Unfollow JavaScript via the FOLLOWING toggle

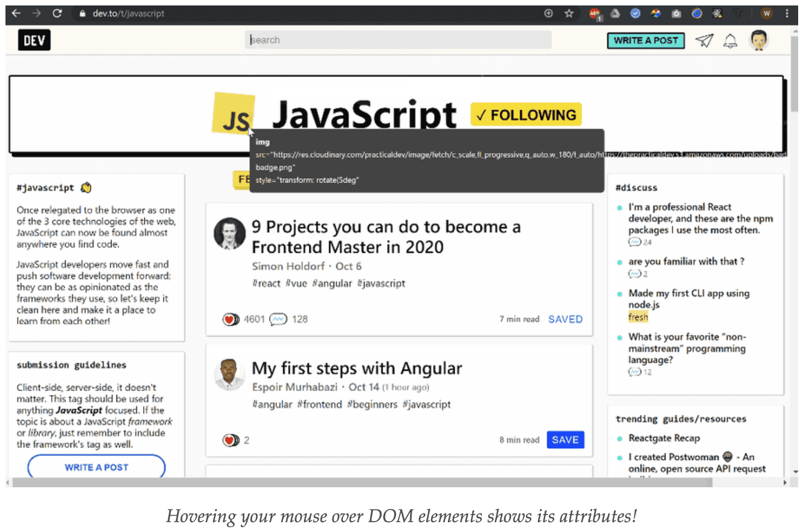coord(525,115)
